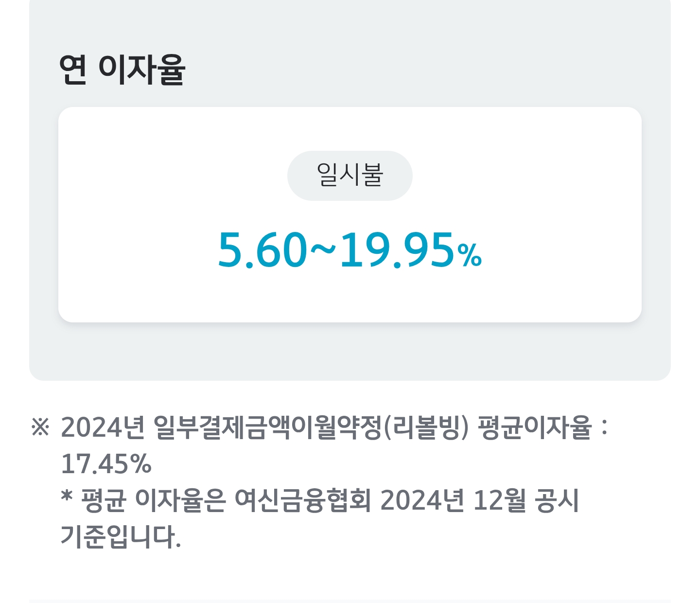Screen dimensions: 700x603
Task: Tap the gray panel area below the card
Action: tap(350, 352)
